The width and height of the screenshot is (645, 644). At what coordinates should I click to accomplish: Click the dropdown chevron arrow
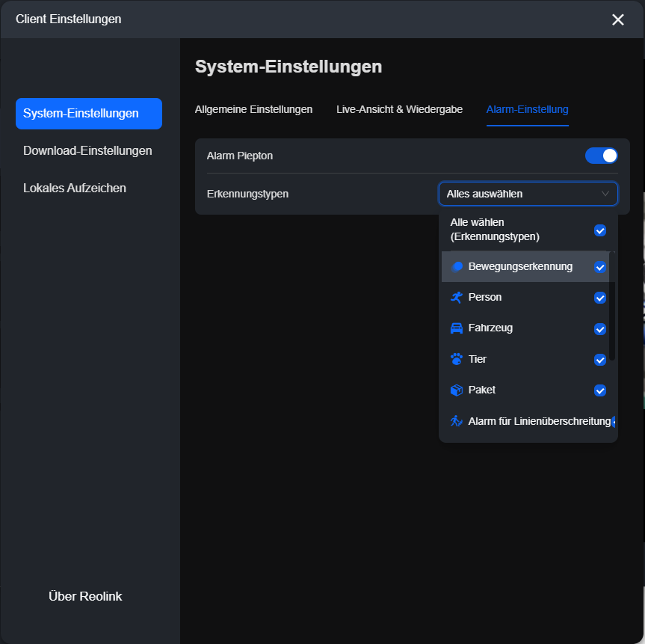click(605, 194)
